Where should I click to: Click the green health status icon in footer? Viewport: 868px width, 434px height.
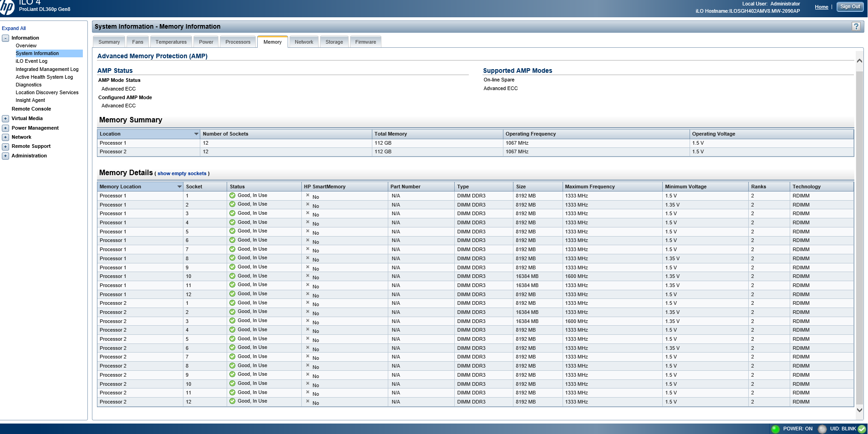[862, 429]
